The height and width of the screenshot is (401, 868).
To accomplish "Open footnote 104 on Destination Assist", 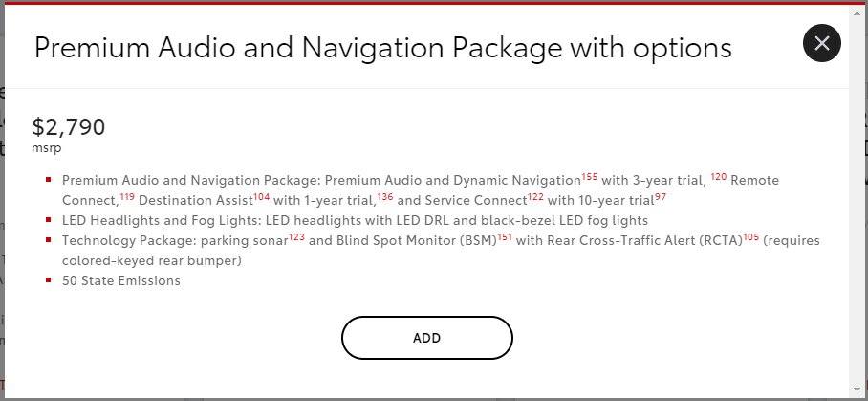I will coord(261,197).
